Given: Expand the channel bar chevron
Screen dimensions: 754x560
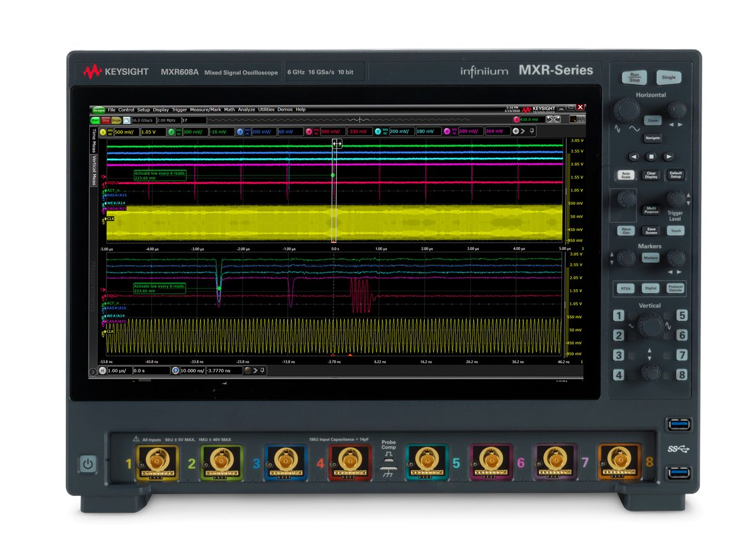Looking at the screenshot, I should (523, 132).
